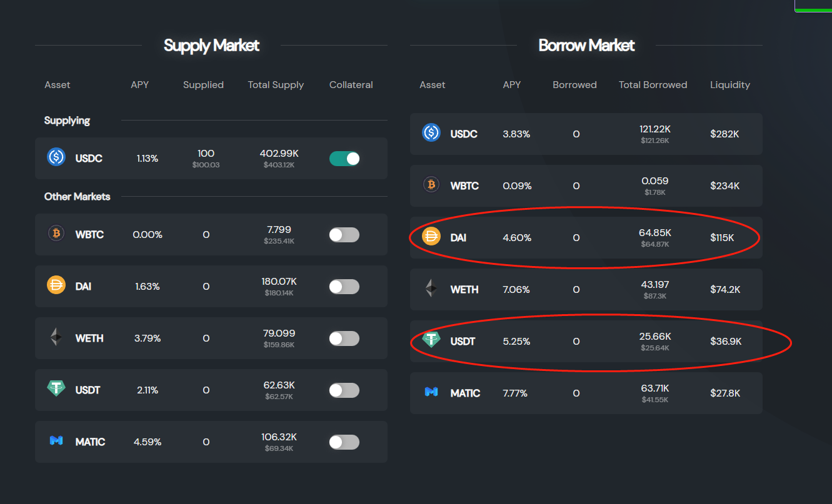Click the WBTC icon in Borrow Market
The height and width of the screenshot is (504, 832).
coord(431,185)
